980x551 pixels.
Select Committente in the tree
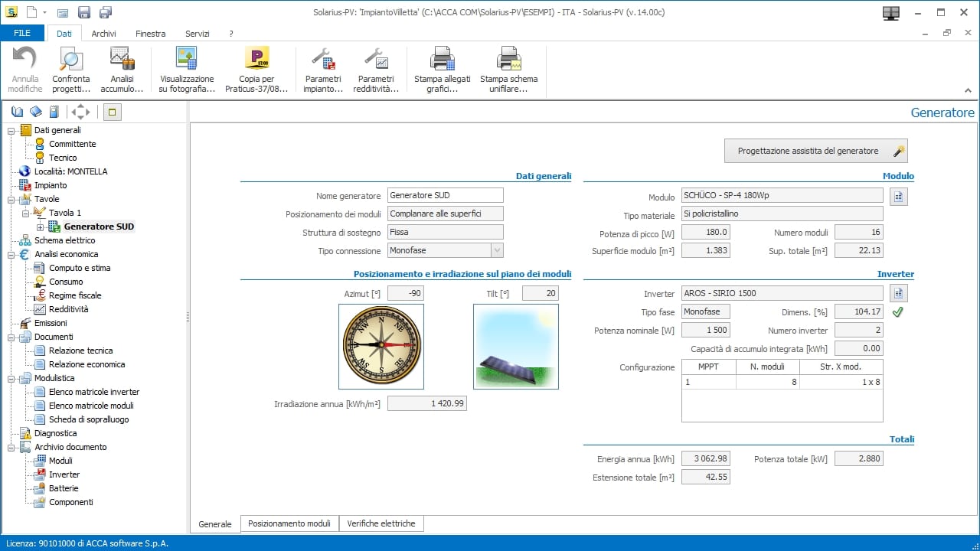(72, 144)
